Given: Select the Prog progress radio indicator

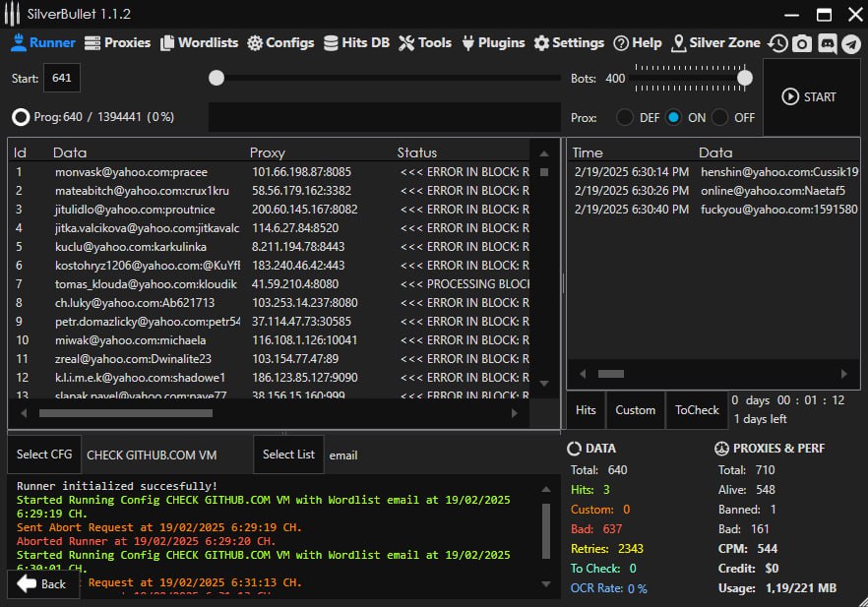Looking at the screenshot, I should (x=19, y=116).
